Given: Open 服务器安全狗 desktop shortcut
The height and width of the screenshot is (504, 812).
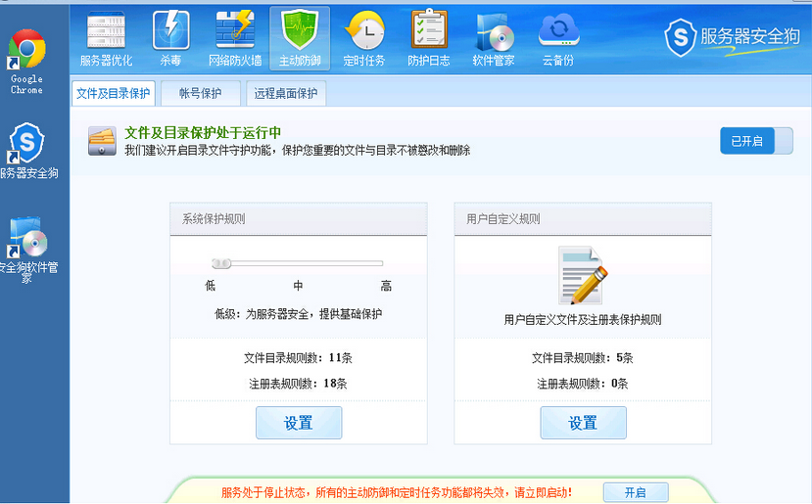Looking at the screenshot, I should (27, 147).
